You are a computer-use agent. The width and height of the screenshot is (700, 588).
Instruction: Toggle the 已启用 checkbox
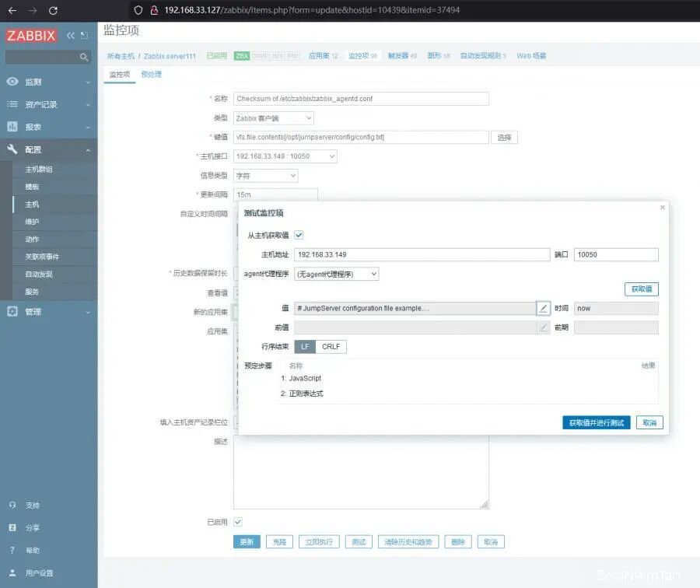tap(238, 521)
